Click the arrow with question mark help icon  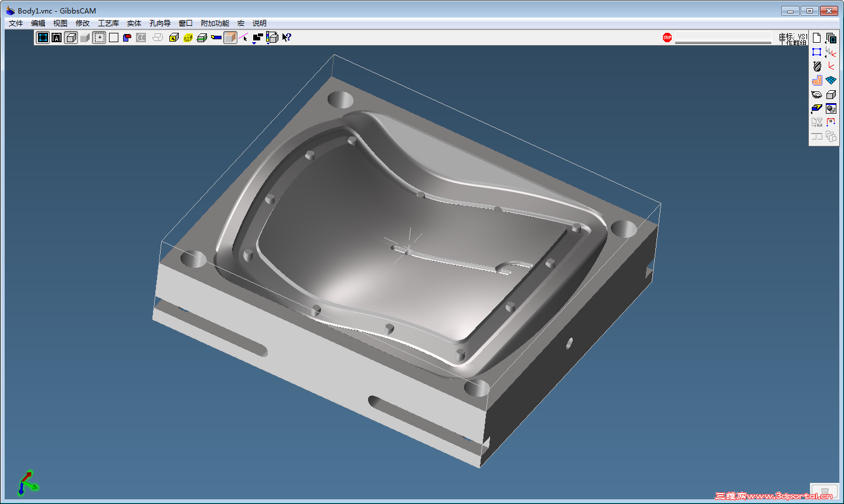pyautogui.click(x=287, y=38)
